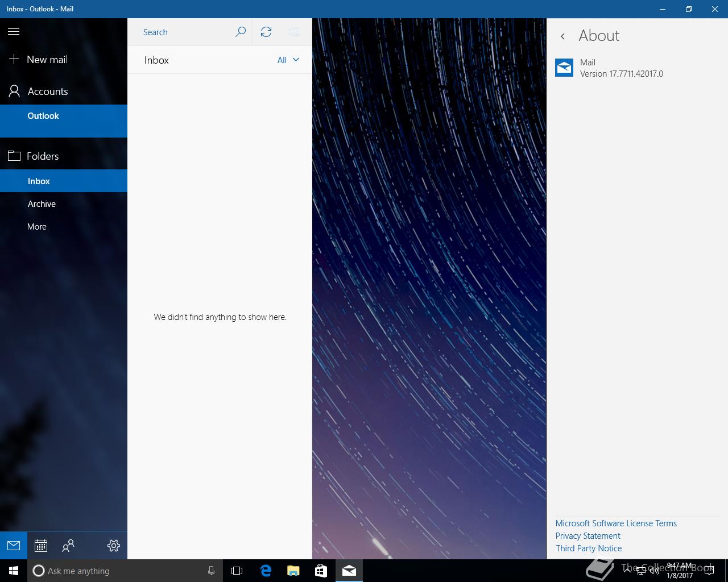Launch Microsoft Edge from taskbar
This screenshot has width=728, height=582.
click(x=266, y=571)
